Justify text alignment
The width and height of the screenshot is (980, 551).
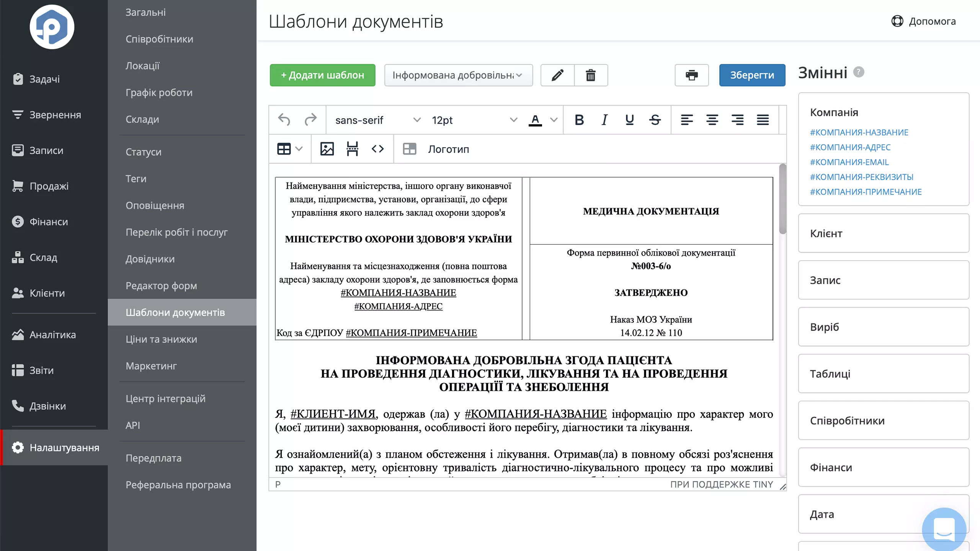coord(763,120)
